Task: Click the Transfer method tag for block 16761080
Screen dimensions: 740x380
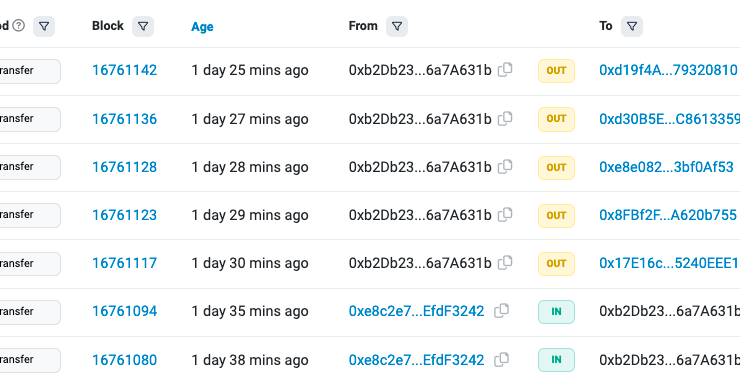Action: coord(30,360)
